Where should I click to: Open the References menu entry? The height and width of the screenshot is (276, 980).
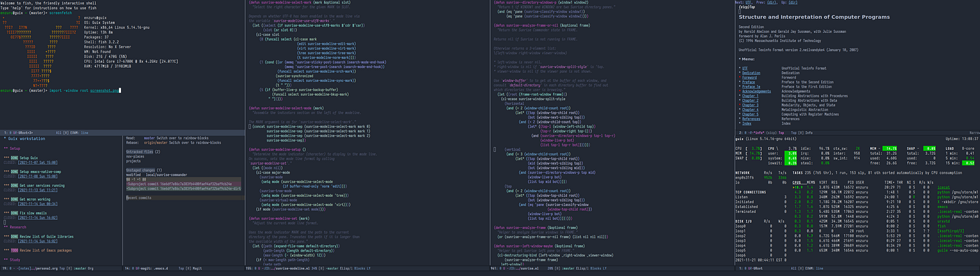click(x=751, y=118)
